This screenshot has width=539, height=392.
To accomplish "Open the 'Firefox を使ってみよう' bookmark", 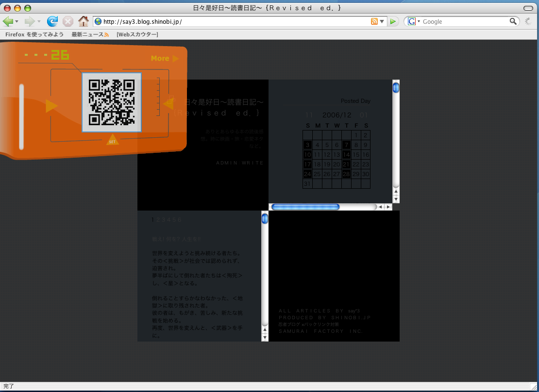I will 34,34.
